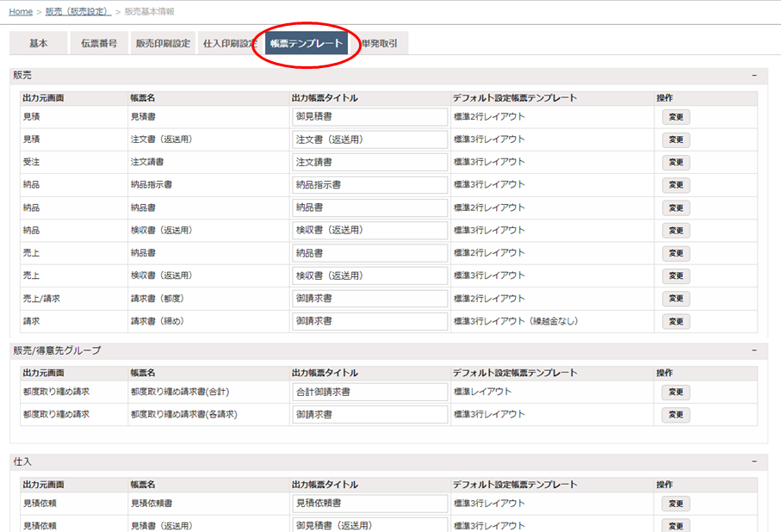Click 変更 for 都度取り纏め請求書(合計)

tap(675, 391)
